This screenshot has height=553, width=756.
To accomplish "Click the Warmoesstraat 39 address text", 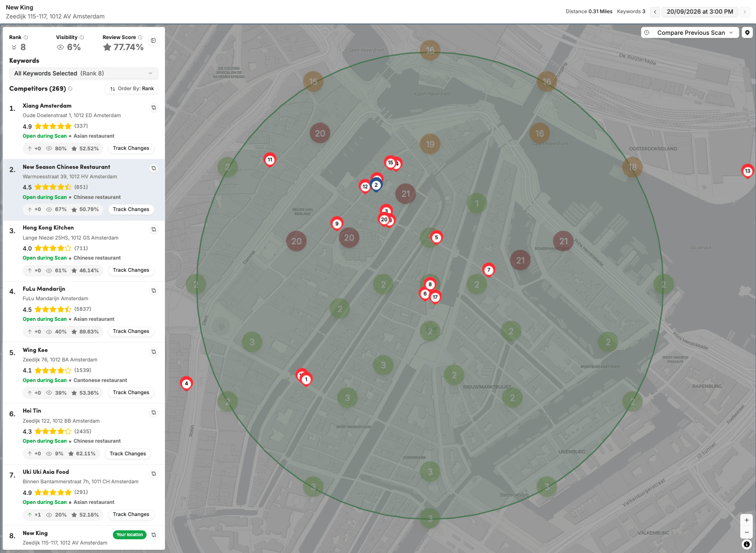I will point(70,177).
